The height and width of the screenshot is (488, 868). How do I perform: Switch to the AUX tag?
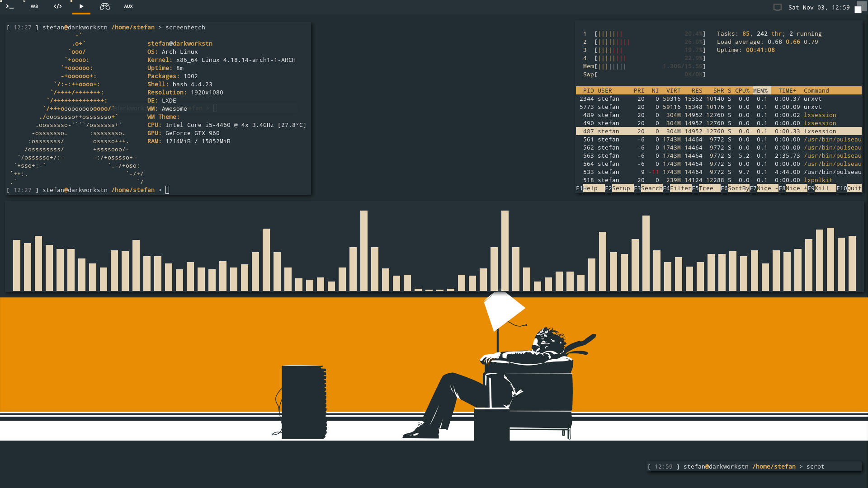coord(128,6)
